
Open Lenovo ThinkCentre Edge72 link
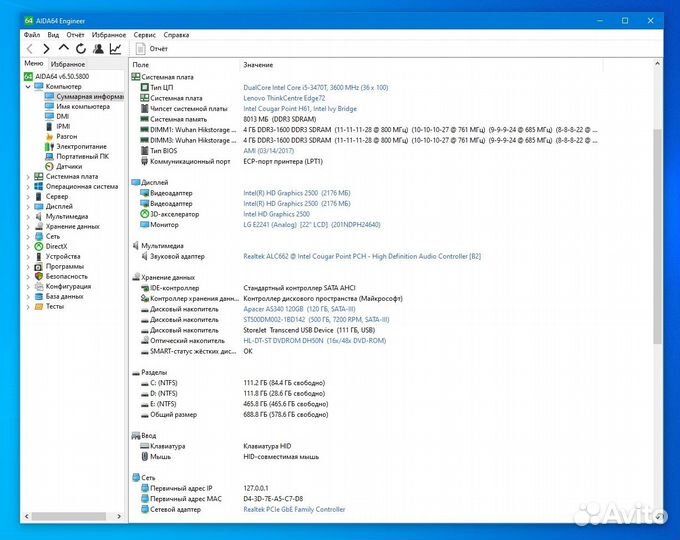click(x=284, y=98)
